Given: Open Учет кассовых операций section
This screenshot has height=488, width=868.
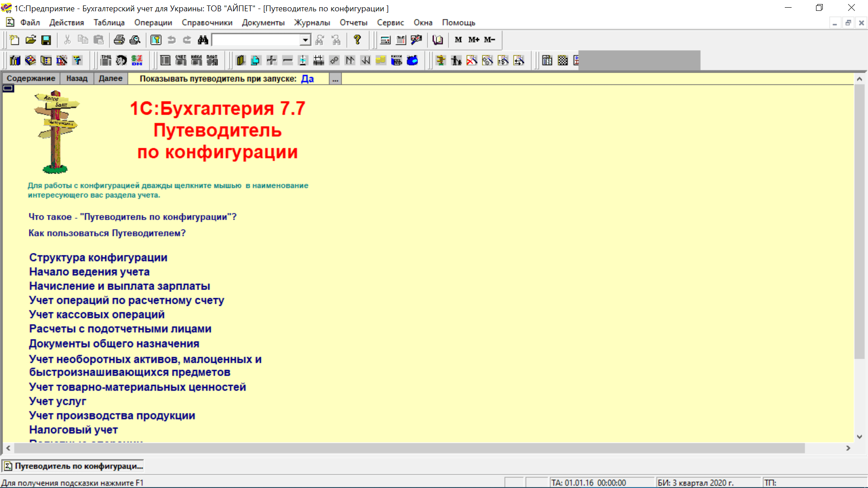Looking at the screenshot, I should coord(97,314).
